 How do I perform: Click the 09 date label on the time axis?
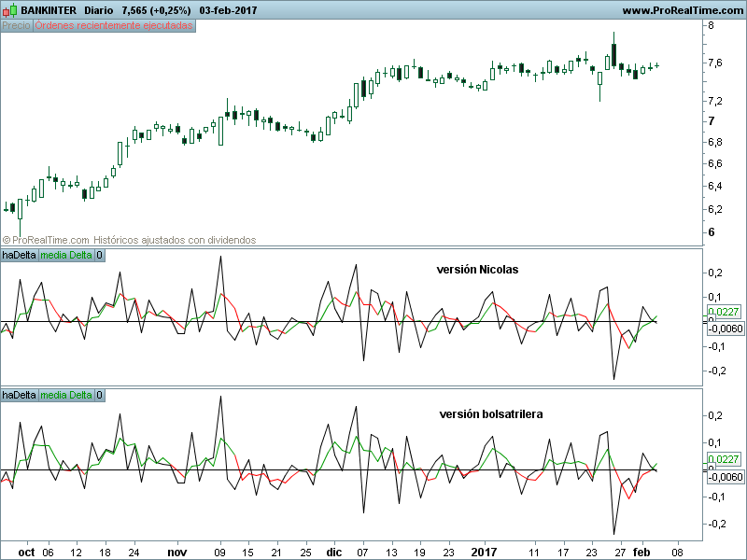(x=219, y=553)
